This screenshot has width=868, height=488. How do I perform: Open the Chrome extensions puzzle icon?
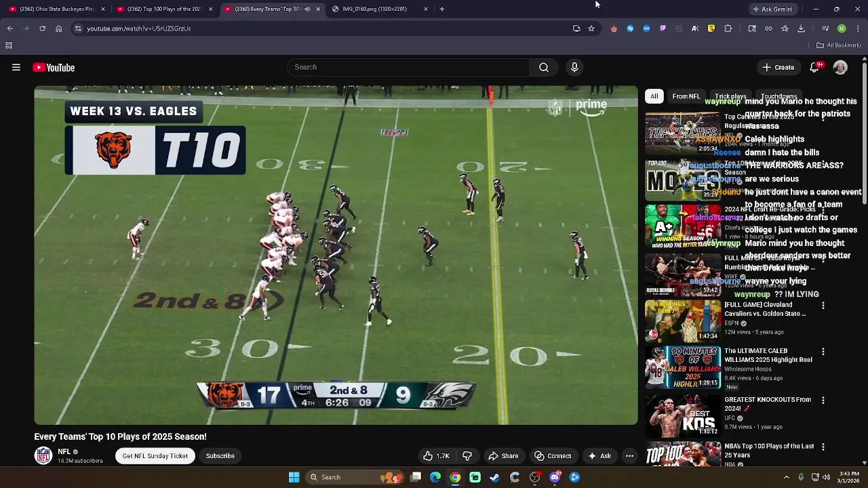(728, 28)
